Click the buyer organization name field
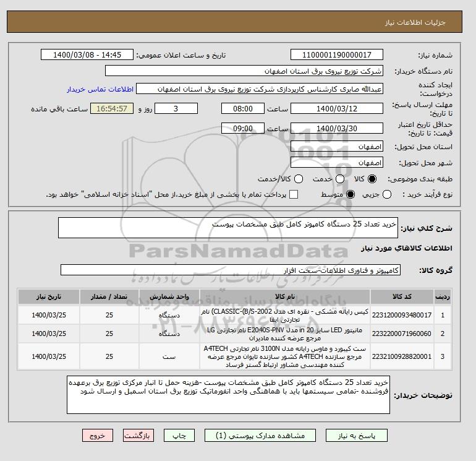 (x=244, y=71)
